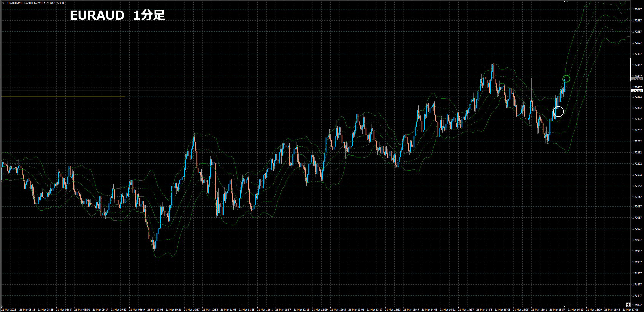Viewport: 644px width, 312px height.
Task: Click price axis value 1.72142
Action: (637, 186)
